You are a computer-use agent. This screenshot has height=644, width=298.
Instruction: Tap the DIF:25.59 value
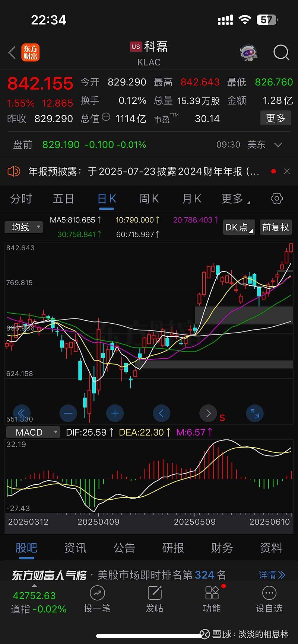pyautogui.click(x=90, y=432)
